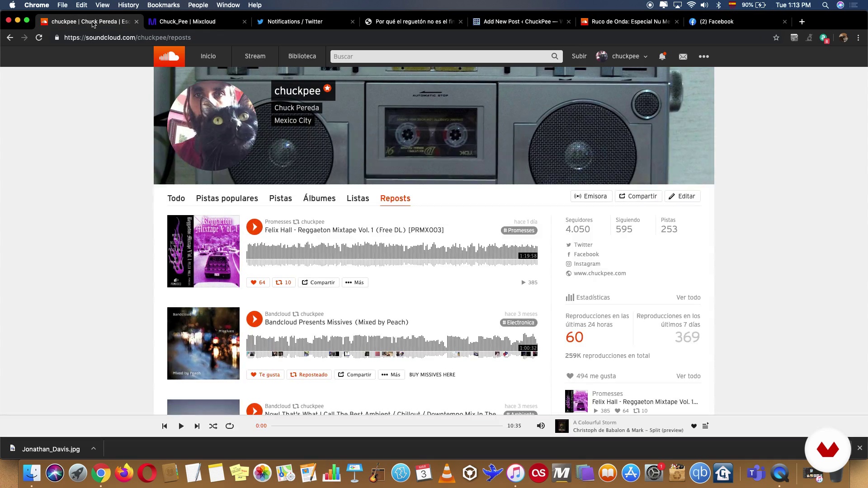Click the profile Compartir button

point(638,196)
